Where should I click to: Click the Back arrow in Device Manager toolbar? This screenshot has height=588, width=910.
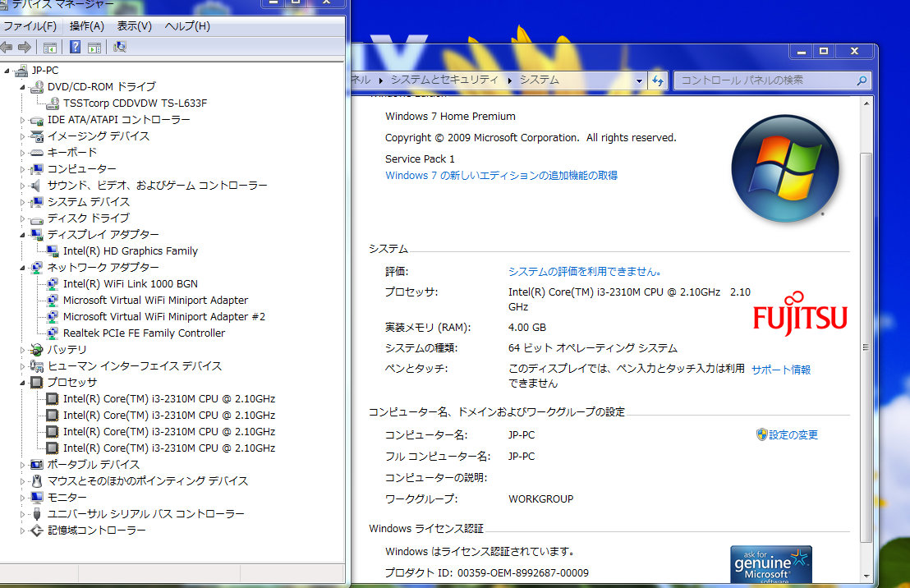(7, 47)
